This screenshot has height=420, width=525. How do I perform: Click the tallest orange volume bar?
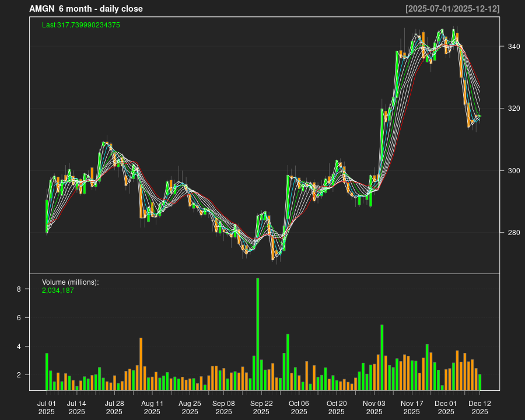pyautogui.click(x=141, y=363)
